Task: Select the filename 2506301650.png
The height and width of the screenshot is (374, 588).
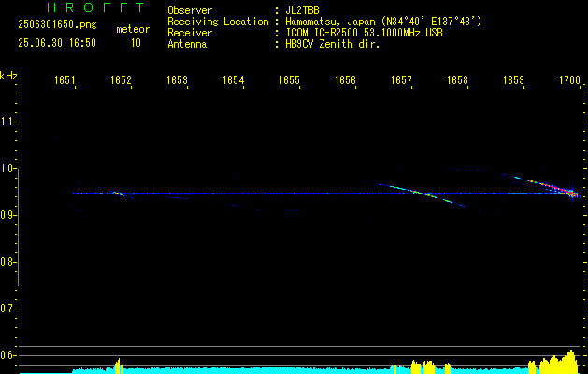Action: tap(57, 25)
